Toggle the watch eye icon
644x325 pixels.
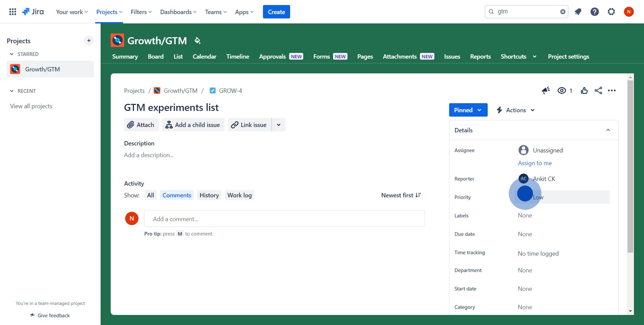pyautogui.click(x=562, y=90)
